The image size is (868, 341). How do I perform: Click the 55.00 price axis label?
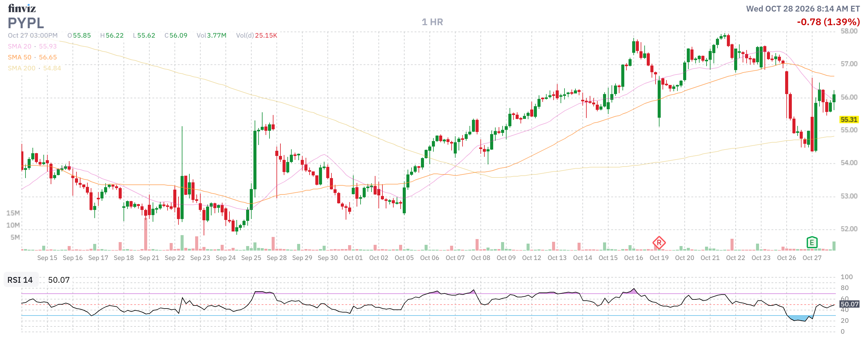[849, 130]
